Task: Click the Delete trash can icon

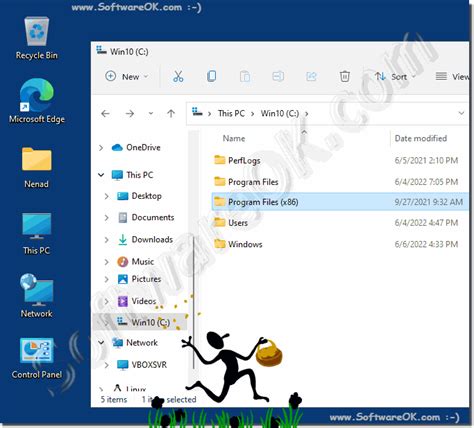Action: tap(344, 77)
